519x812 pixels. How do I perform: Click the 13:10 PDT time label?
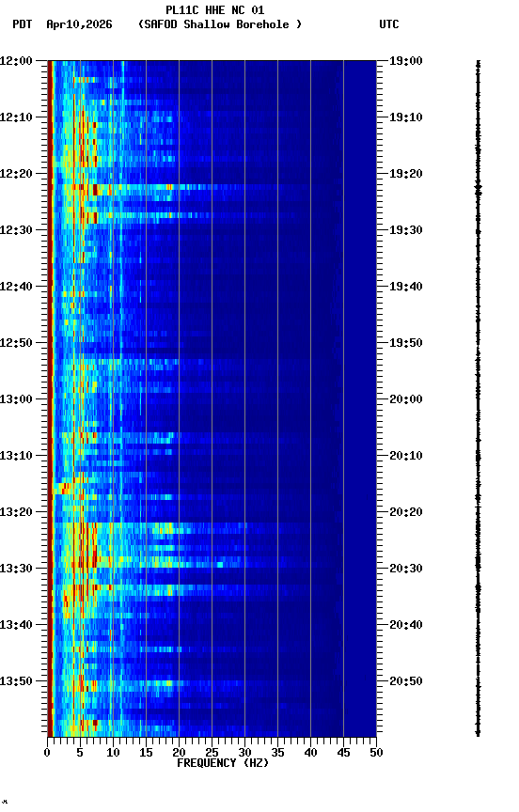[16, 456]
